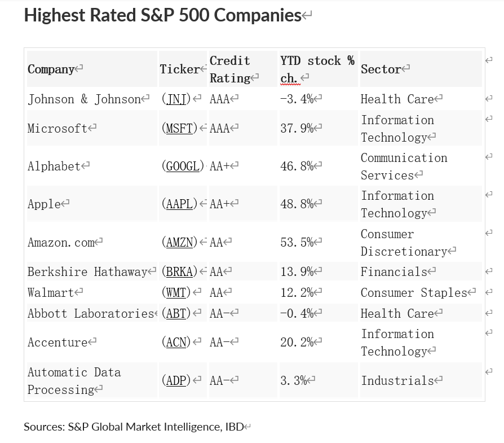Click the ADP ticker link
Image resolution: width=504 pixels, height=443 pixels.
[176, 380]
